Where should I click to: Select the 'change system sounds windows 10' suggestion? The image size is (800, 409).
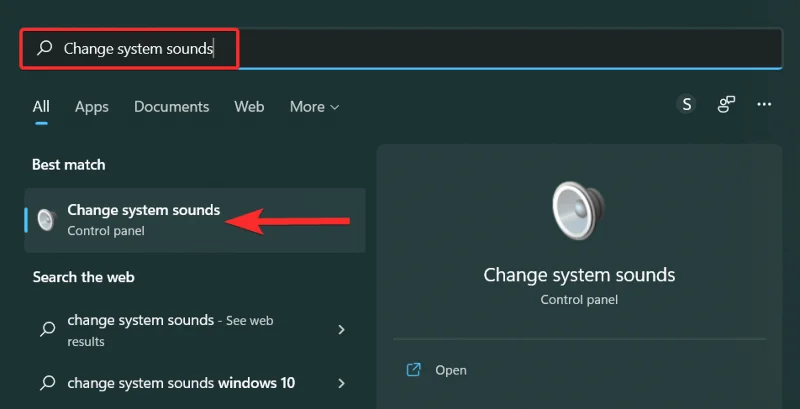point(181,383)
